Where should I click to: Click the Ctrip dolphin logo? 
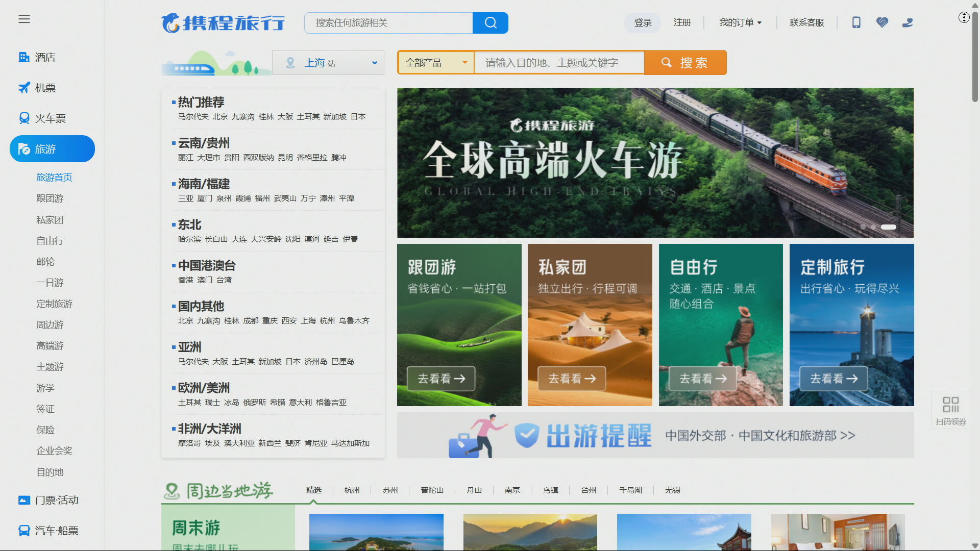(x=223, y=23)
